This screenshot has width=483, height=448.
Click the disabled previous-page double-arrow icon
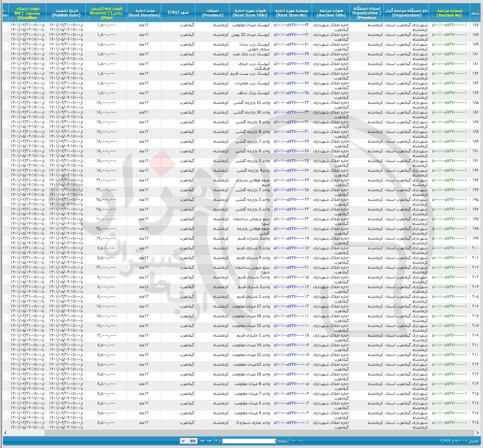[x=294, y=441]
